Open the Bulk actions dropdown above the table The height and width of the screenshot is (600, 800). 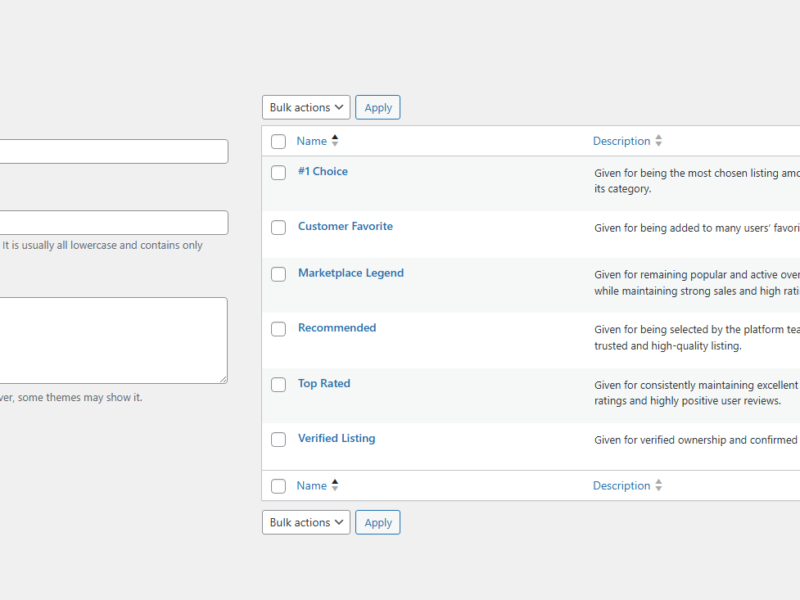[306, 108]
